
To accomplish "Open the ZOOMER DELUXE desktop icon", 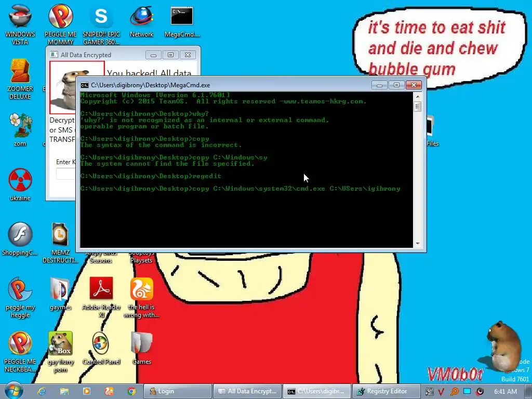I will 20,79.
